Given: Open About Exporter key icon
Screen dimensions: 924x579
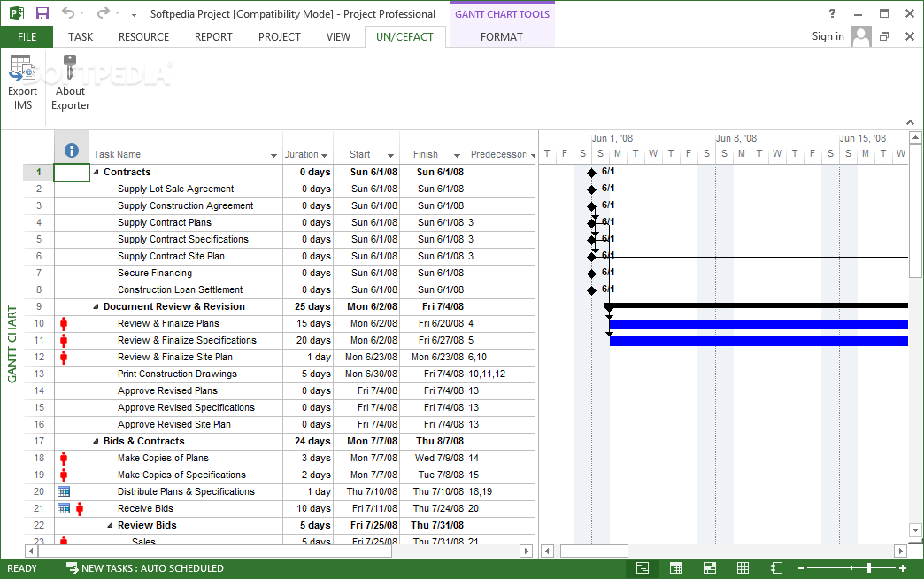Looking at the screenshot, I should 70,67.
